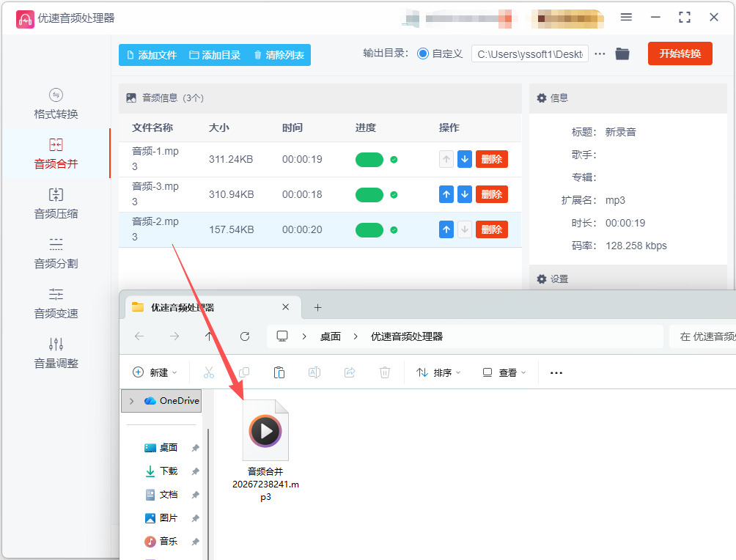Open the 查看 view dropdown

504,372
